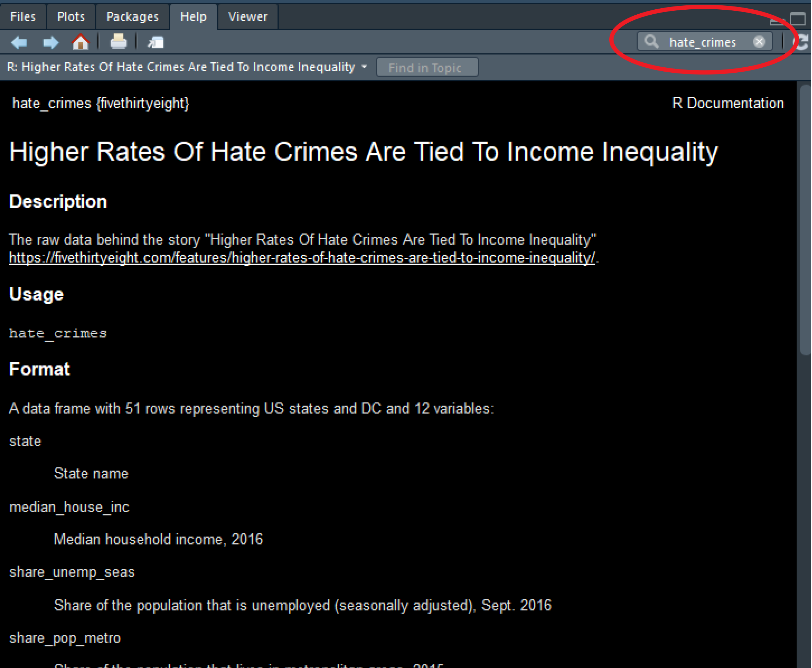Clear the hate_crimes search text

click(759, 42)
